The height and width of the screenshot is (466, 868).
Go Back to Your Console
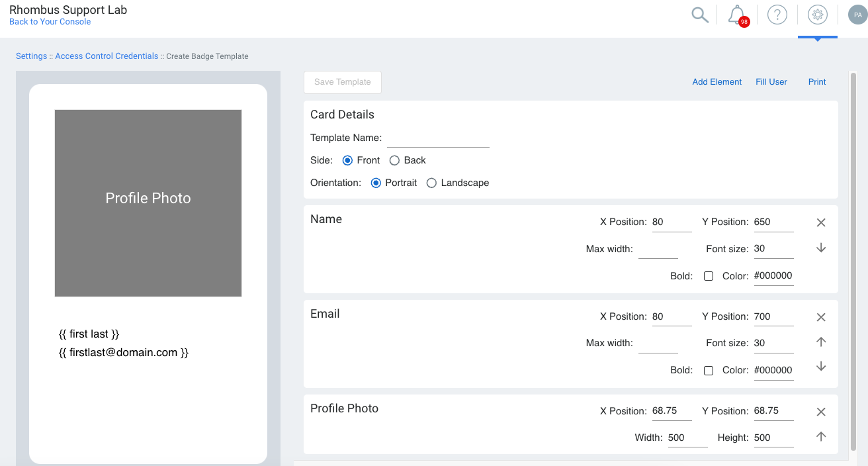tap(50, 21)
